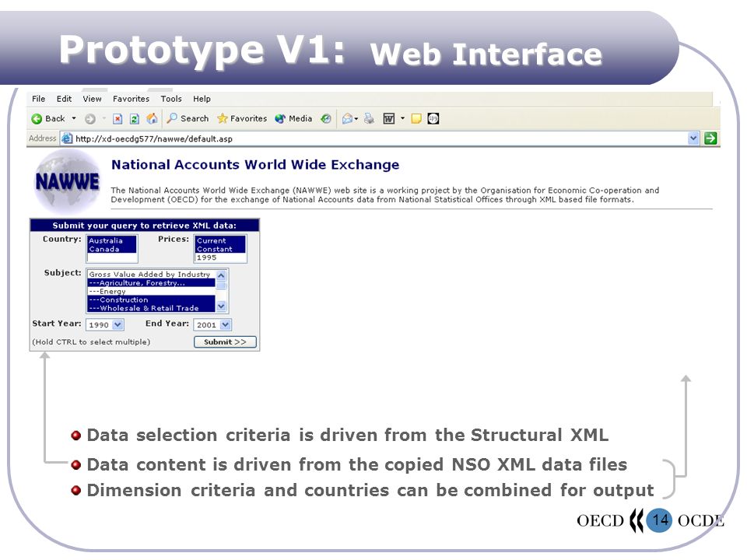Open the Media pane button
Image resolution: width=747 pixels, height=560 pixels.
click(x=293, y=118)
